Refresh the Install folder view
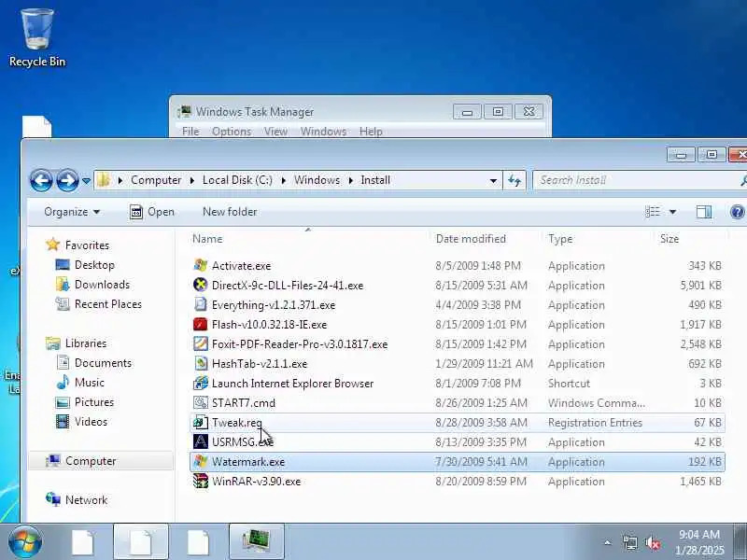This screenshot has height=560, width=747. pyautogui.click(x=514, y=180)
